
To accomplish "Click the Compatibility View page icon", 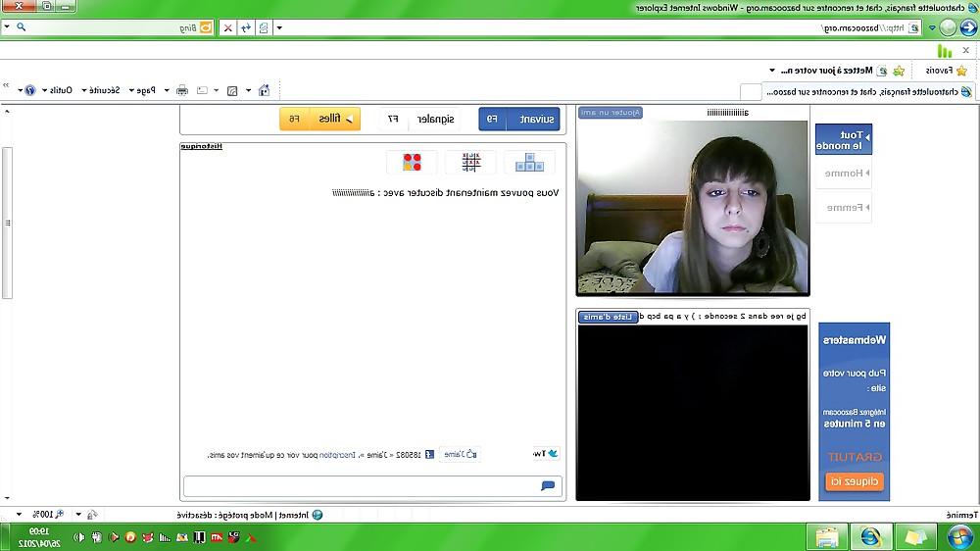I will coord(264,27).
